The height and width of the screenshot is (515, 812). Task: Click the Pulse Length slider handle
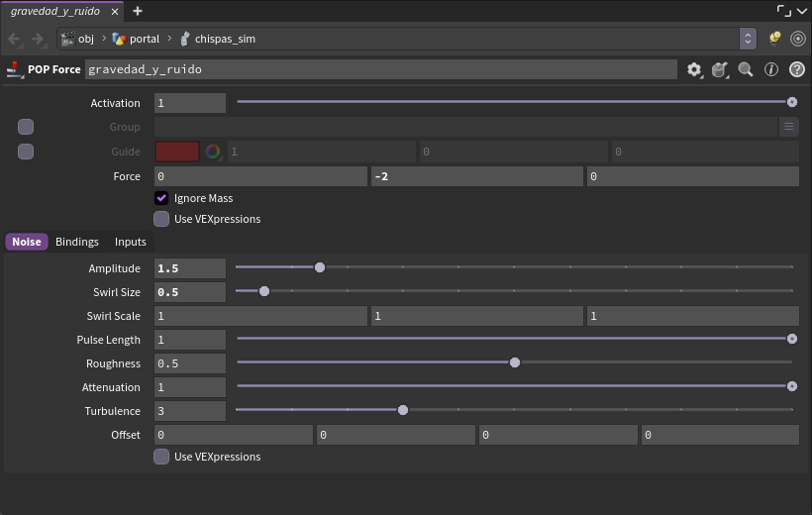tap(792, 339)
